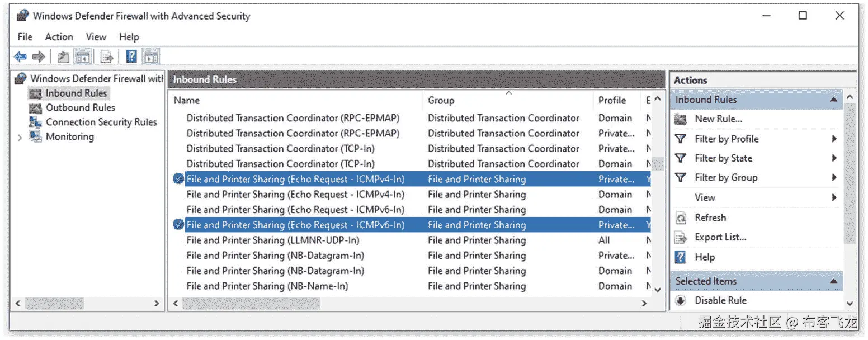Click the Back arrow toolbar icon
Screen dimensions: 868x340
[20, 56]
